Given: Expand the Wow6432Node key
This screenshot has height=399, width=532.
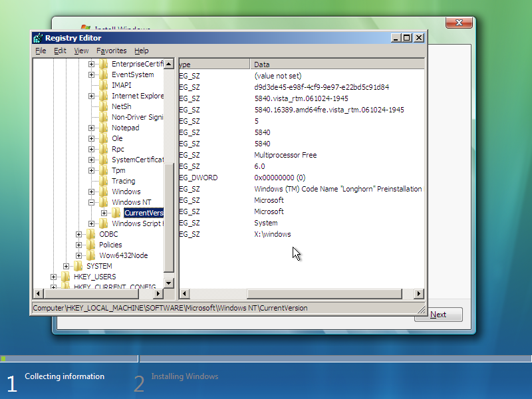Looking at the screenshot, I should coord(79,255).
